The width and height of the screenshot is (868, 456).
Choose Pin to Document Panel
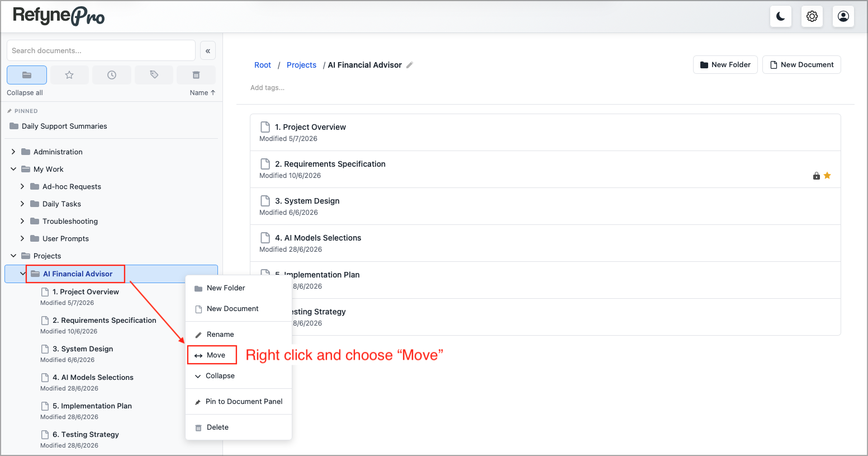coord(239,402)
